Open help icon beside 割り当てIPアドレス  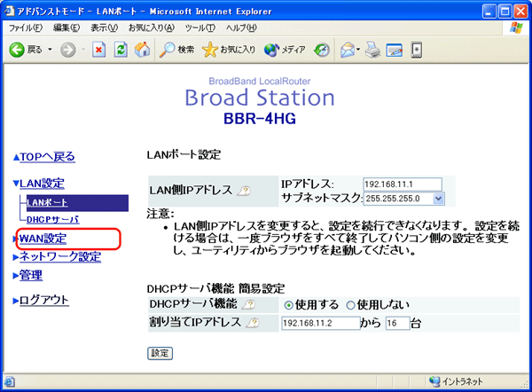(x=253, y=323)
